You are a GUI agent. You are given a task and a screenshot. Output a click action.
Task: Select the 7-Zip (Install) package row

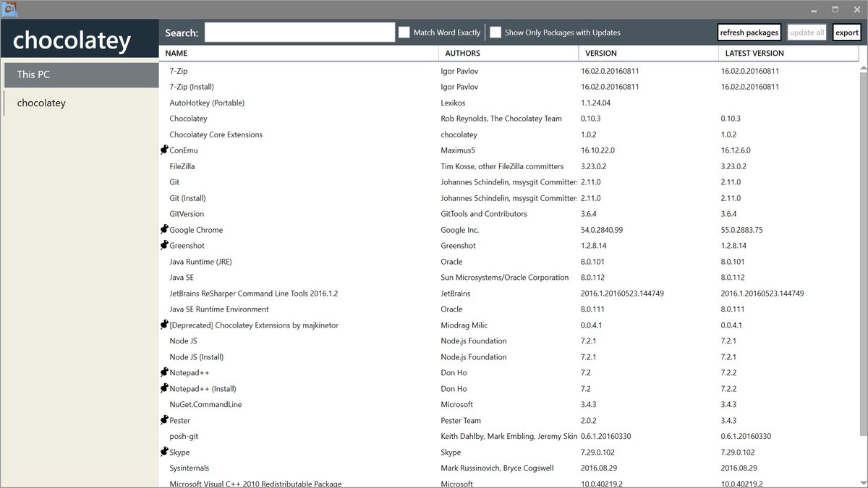coord(509,87)
